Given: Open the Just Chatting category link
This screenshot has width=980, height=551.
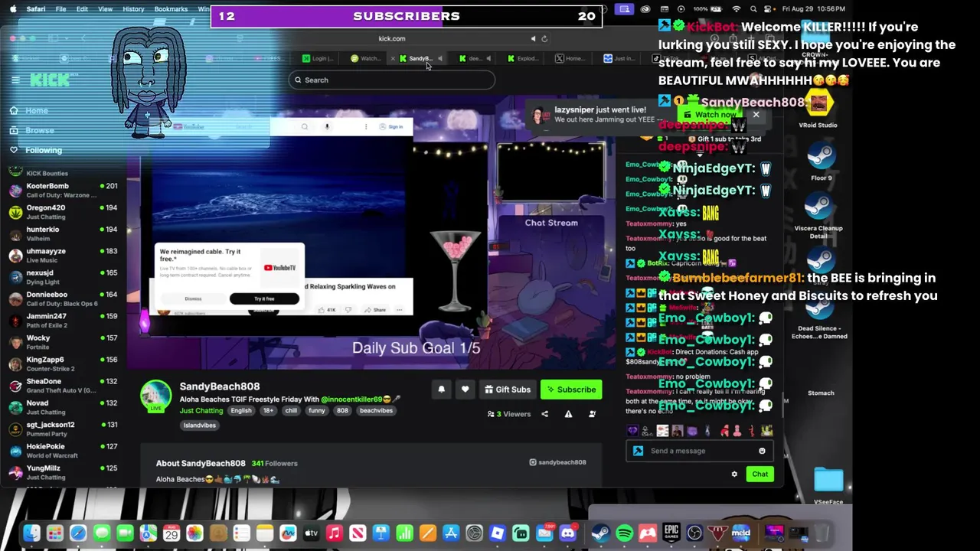Looking at the screenshot, I should tap(201, 411).
